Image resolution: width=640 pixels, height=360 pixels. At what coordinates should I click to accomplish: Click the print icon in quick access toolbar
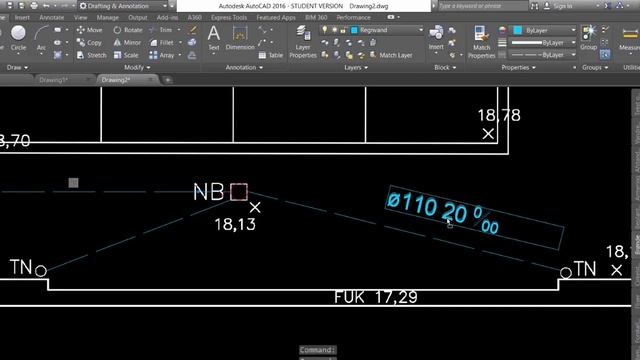click(x=34, y=6)
